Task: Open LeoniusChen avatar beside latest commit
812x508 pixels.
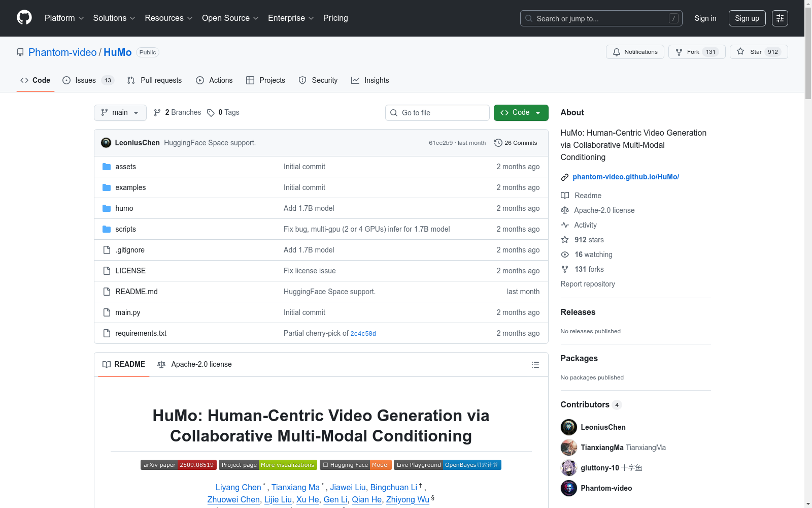Action: click(x=106, y=143)
